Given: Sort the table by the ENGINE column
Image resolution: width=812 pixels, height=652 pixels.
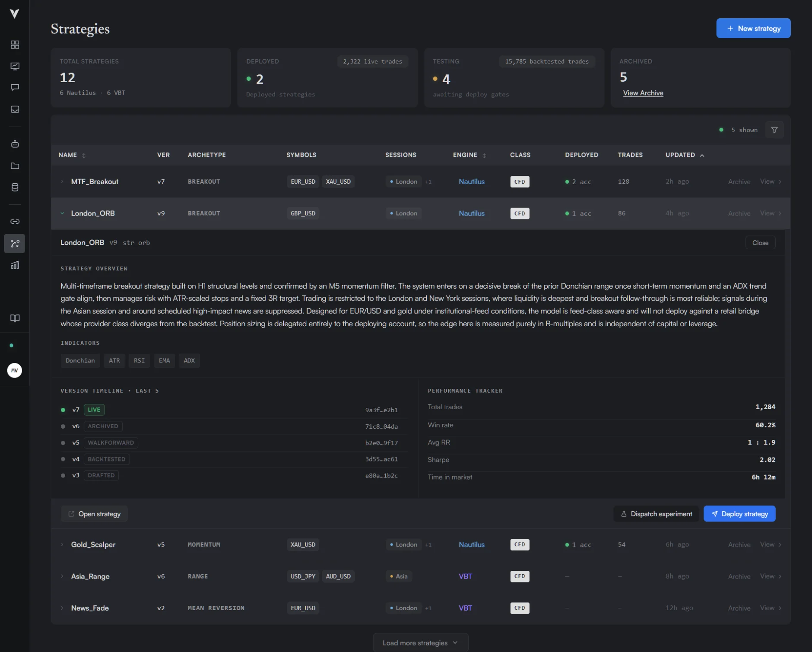Looking at the screenshot, I should [x=469, y=155].
